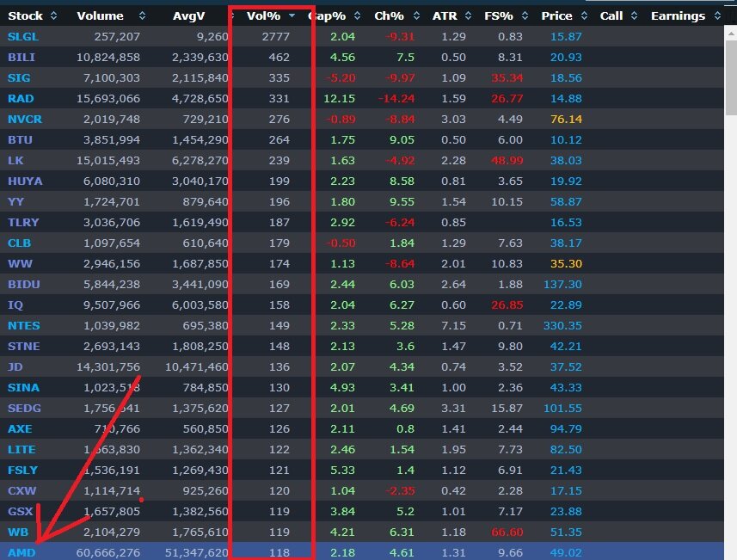Open YY stock ticker
This screenshot has height=560, width=737.
[15, 201]
